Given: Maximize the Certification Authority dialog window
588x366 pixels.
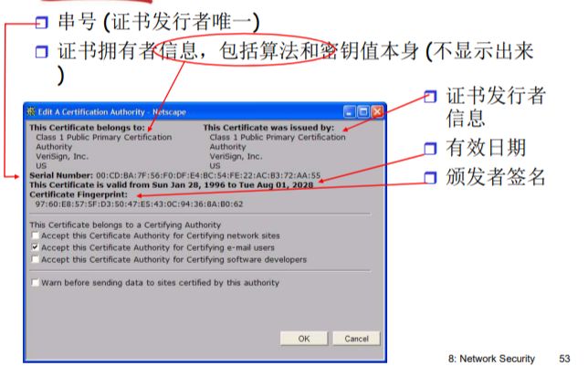Looking at the screenshot, I should click(x=363, y=111).
